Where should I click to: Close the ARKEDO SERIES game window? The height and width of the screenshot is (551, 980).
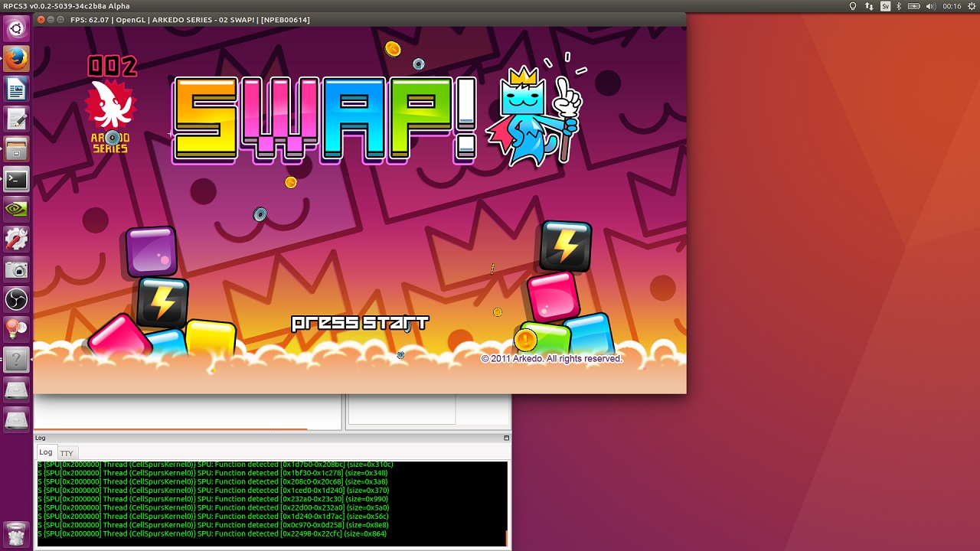click(41, 20)
